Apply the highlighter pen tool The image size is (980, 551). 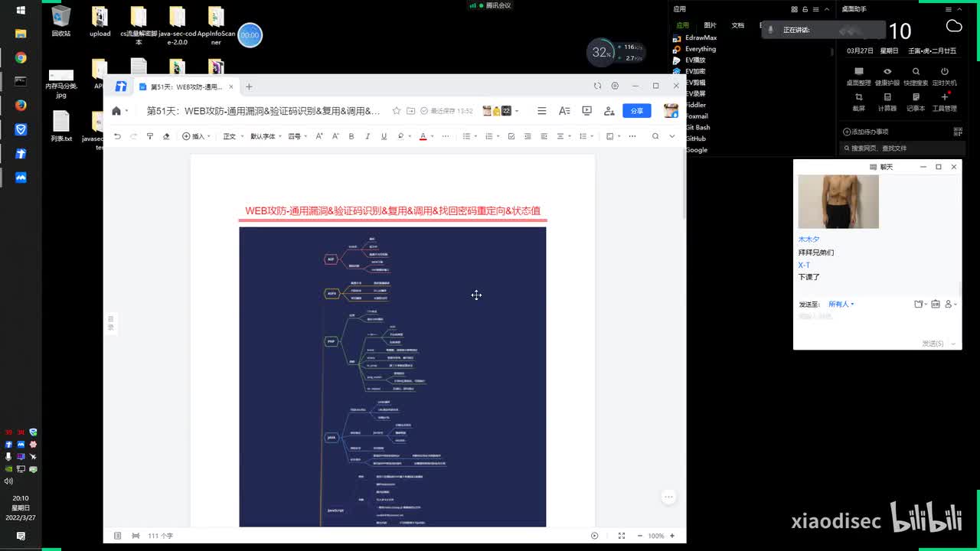[400, 136]
